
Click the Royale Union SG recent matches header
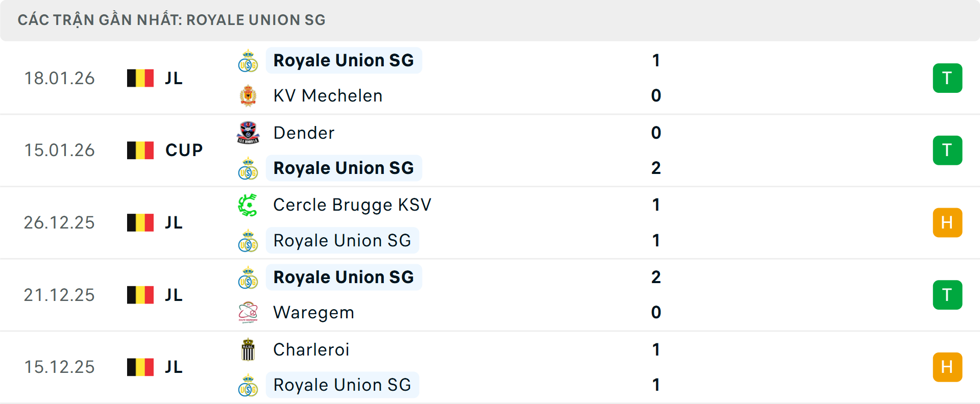tap(171, 20)
